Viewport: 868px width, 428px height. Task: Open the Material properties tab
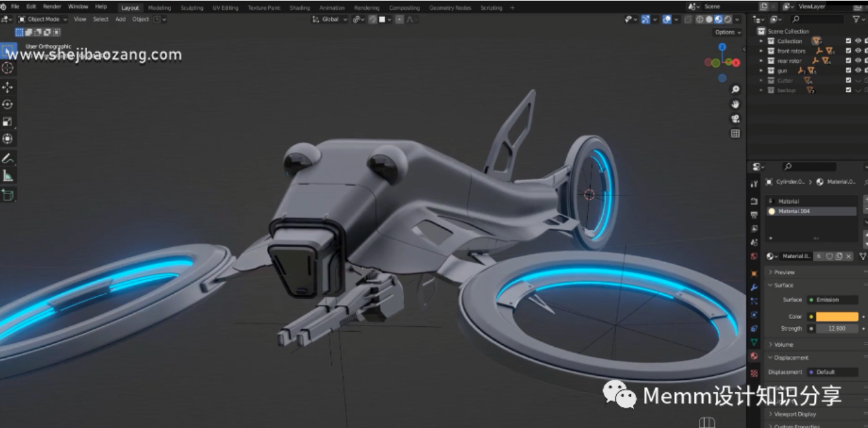(x=754, y=356)
